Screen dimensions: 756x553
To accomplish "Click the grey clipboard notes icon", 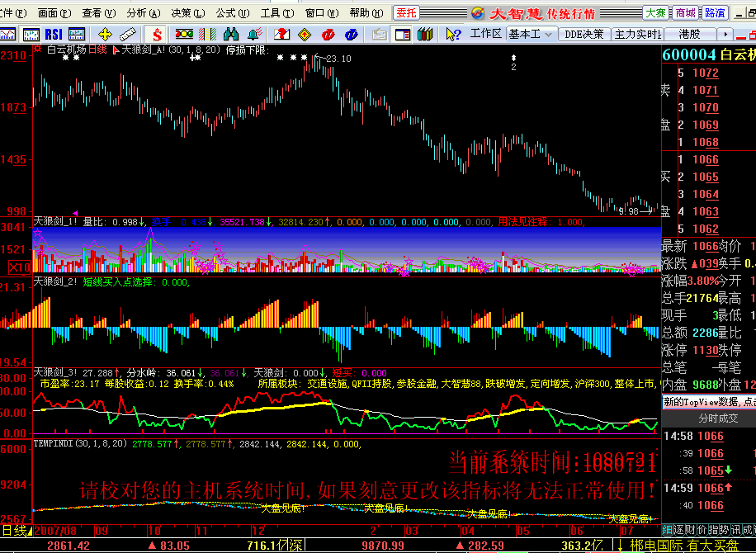I will click(x=380, y=34).
